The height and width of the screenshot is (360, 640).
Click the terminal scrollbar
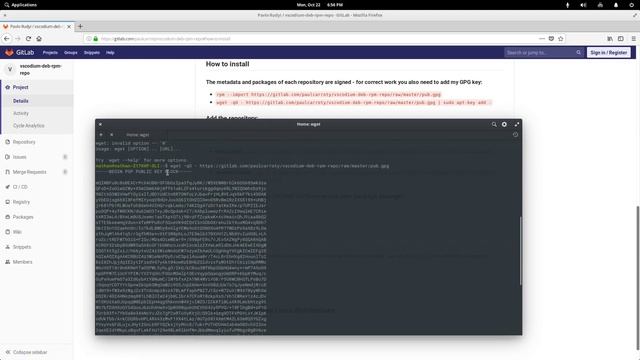(520, 251)
